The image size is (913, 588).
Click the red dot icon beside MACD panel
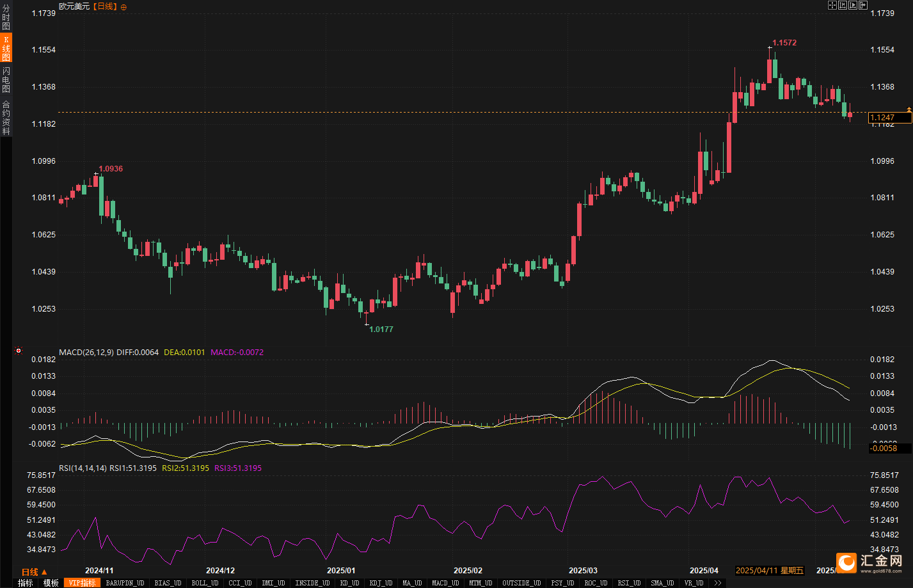click(x=19, y=351)
